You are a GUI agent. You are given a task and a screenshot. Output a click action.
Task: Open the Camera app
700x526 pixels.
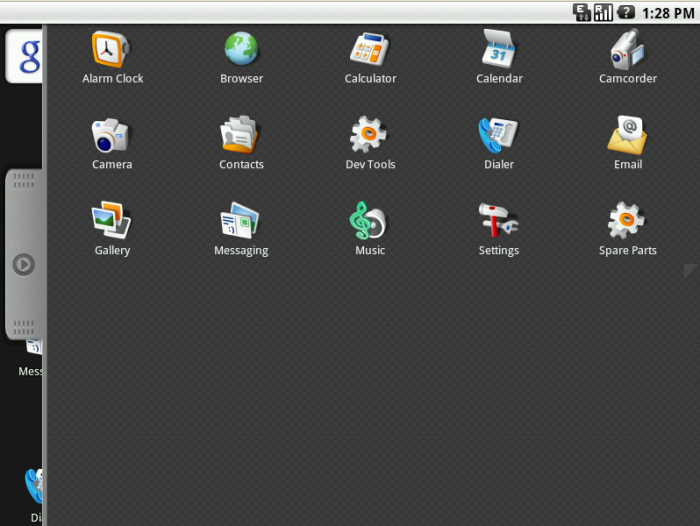coord(112,144)
